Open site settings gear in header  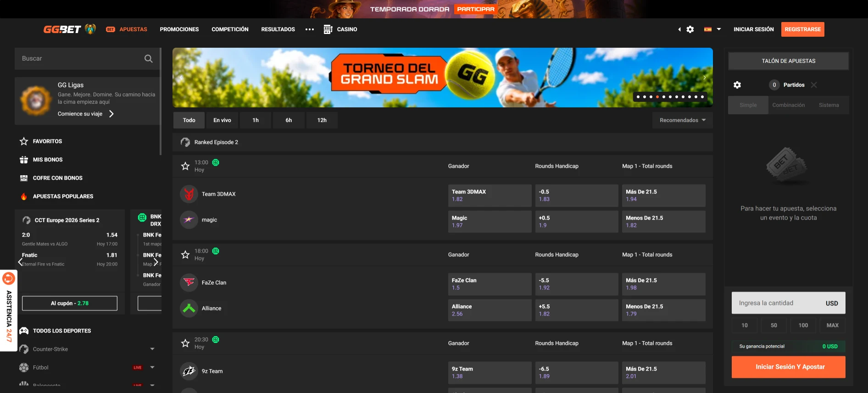(690, 29)
